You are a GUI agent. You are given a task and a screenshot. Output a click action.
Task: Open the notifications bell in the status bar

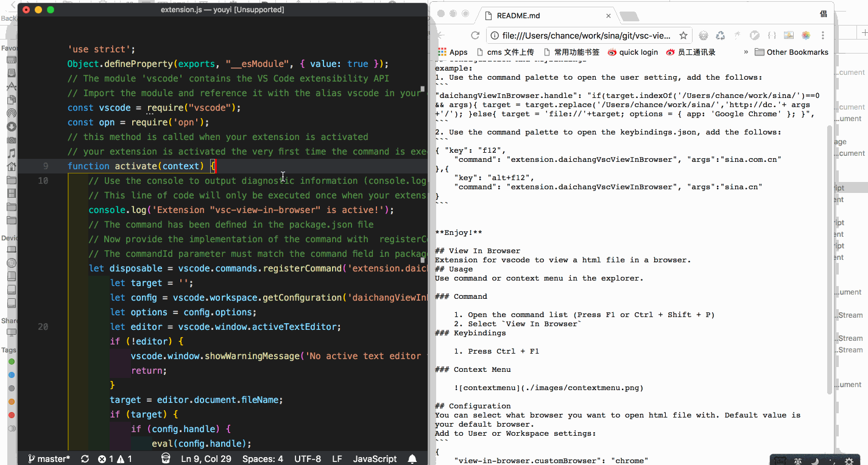click(x=412, y=459)
